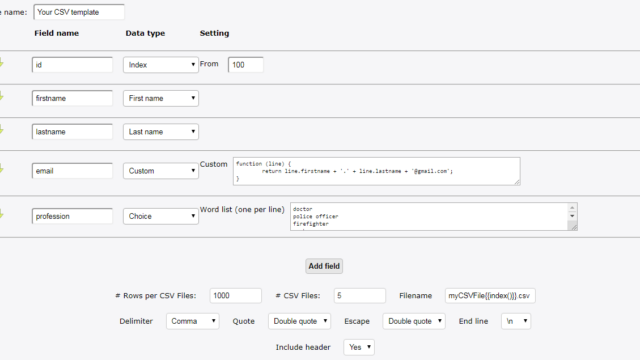Click the Word list scrollbar down arrow
The image size is (640, 360).
(x=572, y=216)
